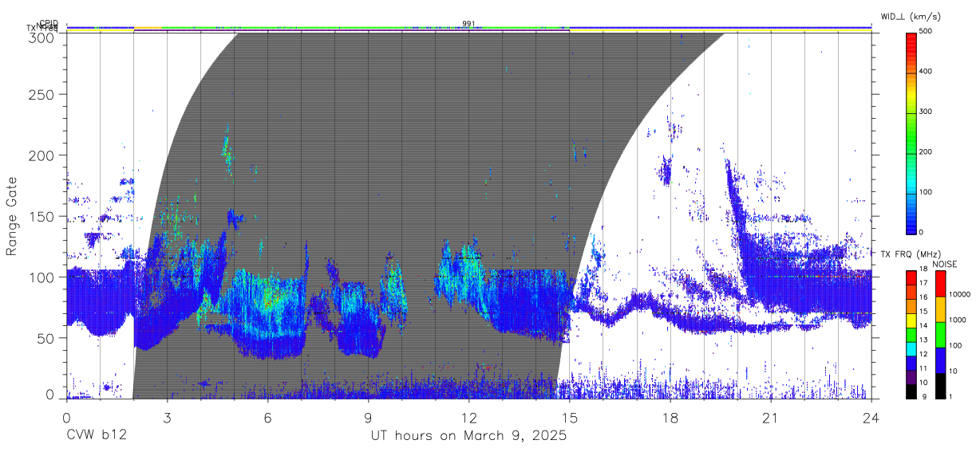This screenshot has width=980, height=452.
Task: Click the 500 tick on width colorbar
Action: pos(926,31)
